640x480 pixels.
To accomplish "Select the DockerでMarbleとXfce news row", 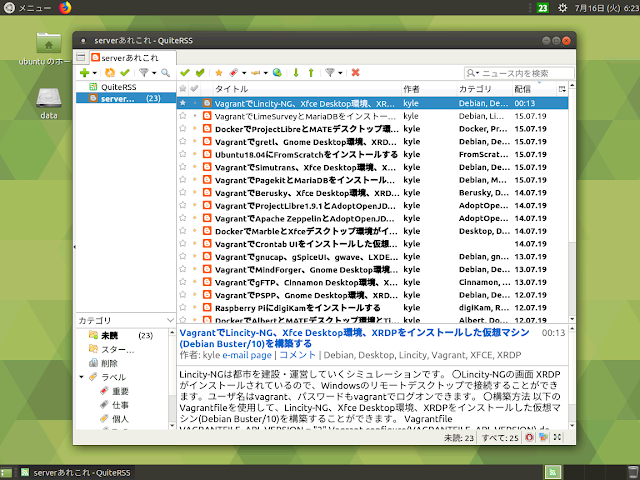I will pyautogui.click(x=372, y=231).
